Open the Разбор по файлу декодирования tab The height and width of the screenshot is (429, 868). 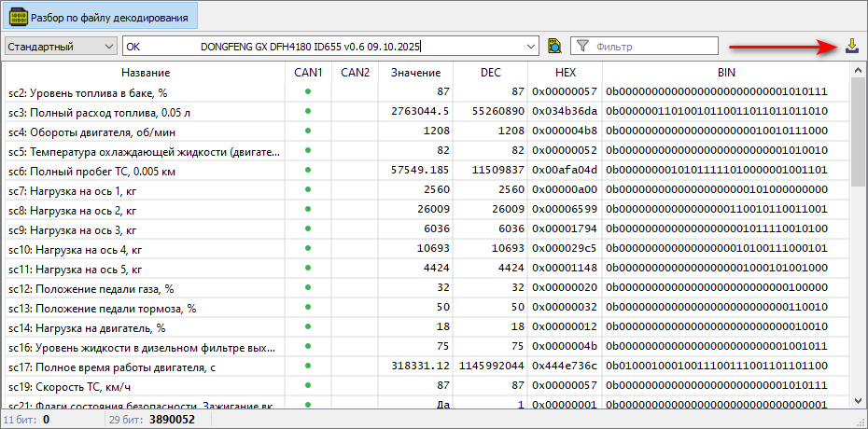click(99, 17)
